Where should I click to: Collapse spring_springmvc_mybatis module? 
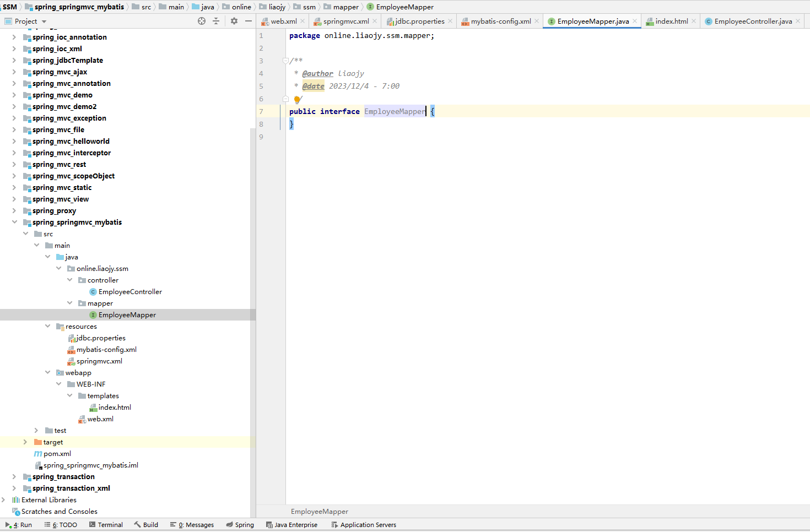[x=14, y=222]
